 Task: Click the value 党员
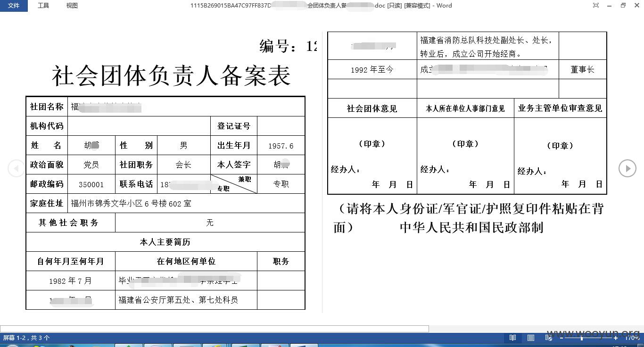click(91, 165)
